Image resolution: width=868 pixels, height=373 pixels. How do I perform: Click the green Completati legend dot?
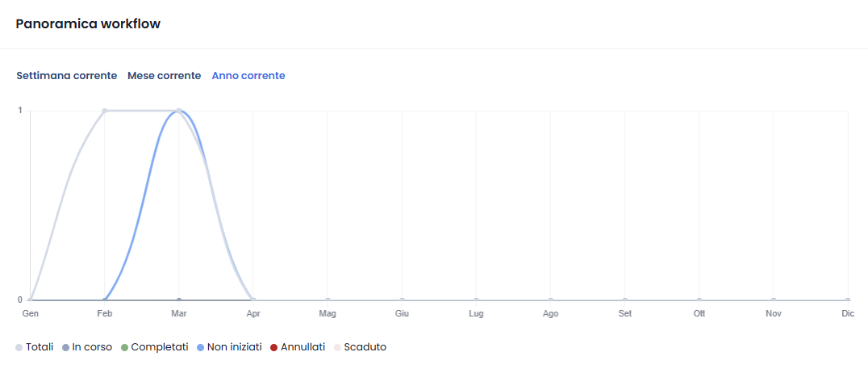(124, 347)
